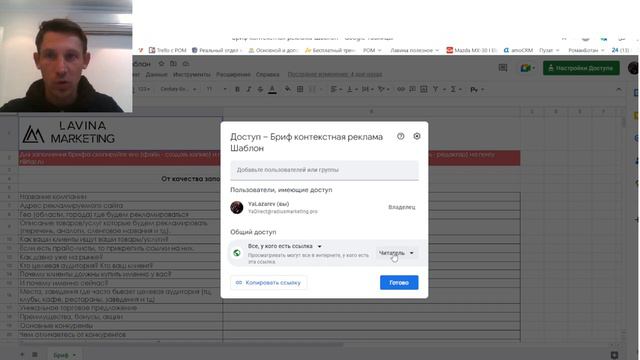Open the Расширения menu

tap(233, 75)
